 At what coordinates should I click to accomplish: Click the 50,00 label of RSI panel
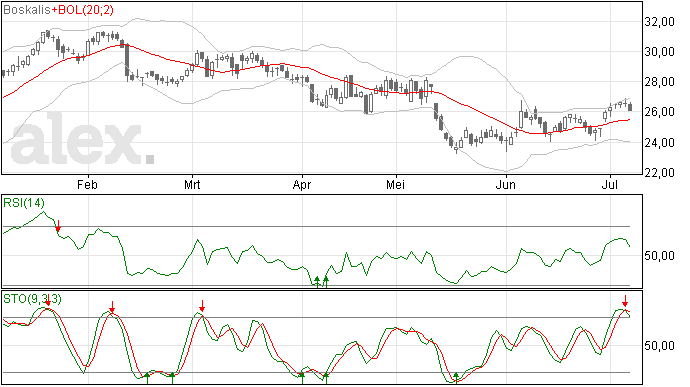[659, 256]
